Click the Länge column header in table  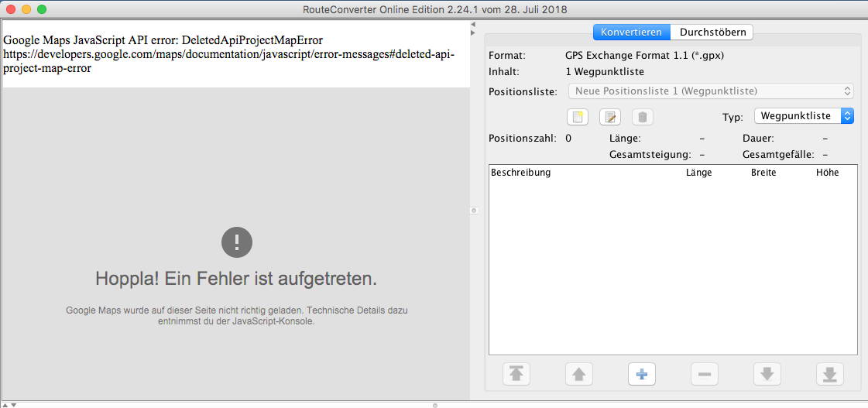(698, 173)
